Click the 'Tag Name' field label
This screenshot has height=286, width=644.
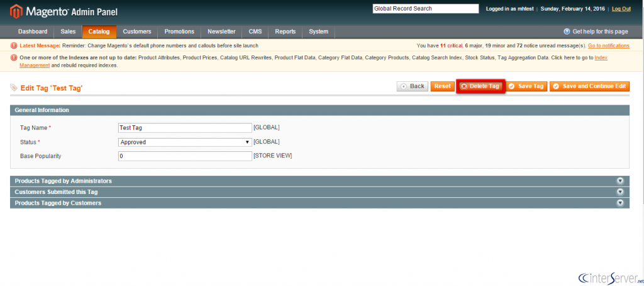click(35, 128)
